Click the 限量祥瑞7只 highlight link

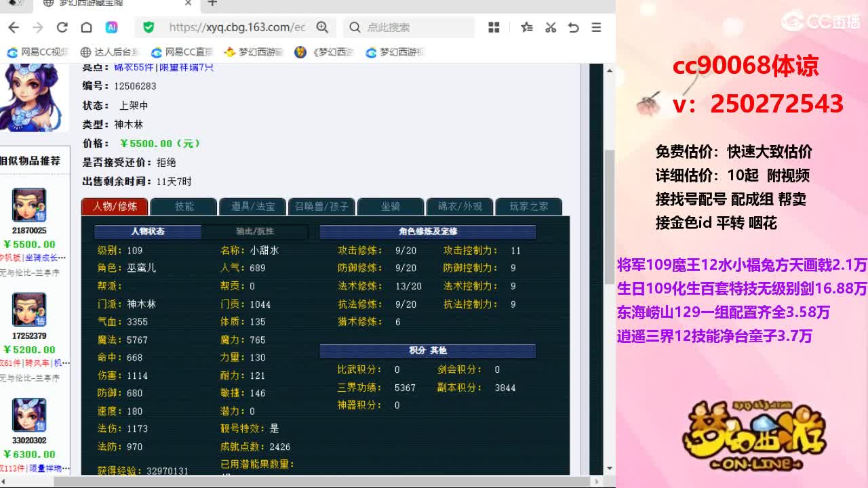186,67
